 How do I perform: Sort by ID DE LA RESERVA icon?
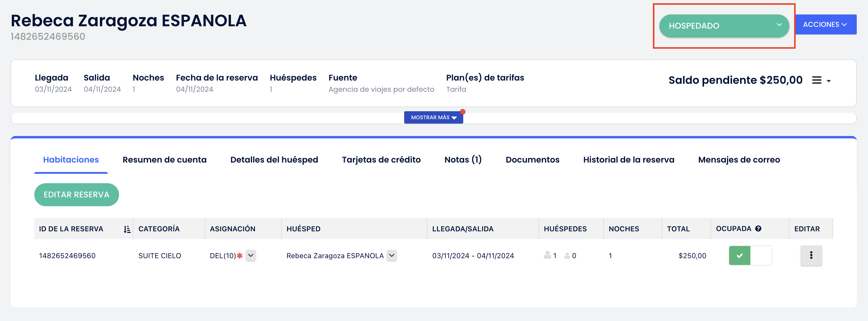tap(127, 229)
